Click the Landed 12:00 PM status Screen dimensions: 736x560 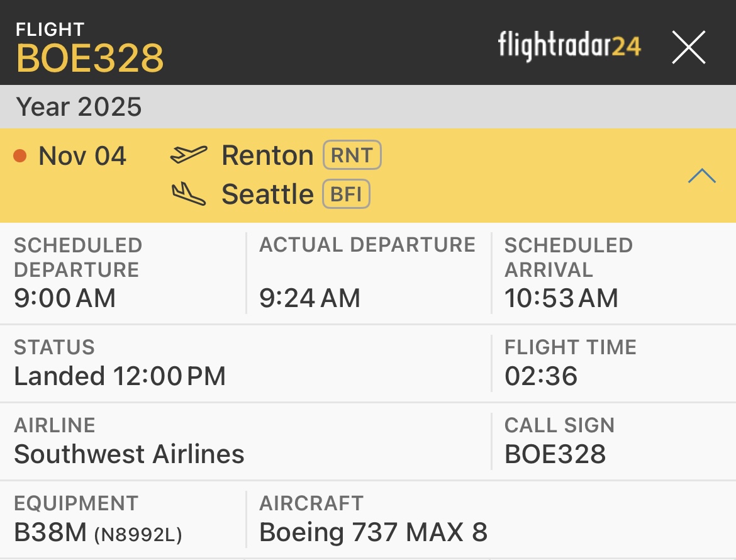click(x=120, y=376)
